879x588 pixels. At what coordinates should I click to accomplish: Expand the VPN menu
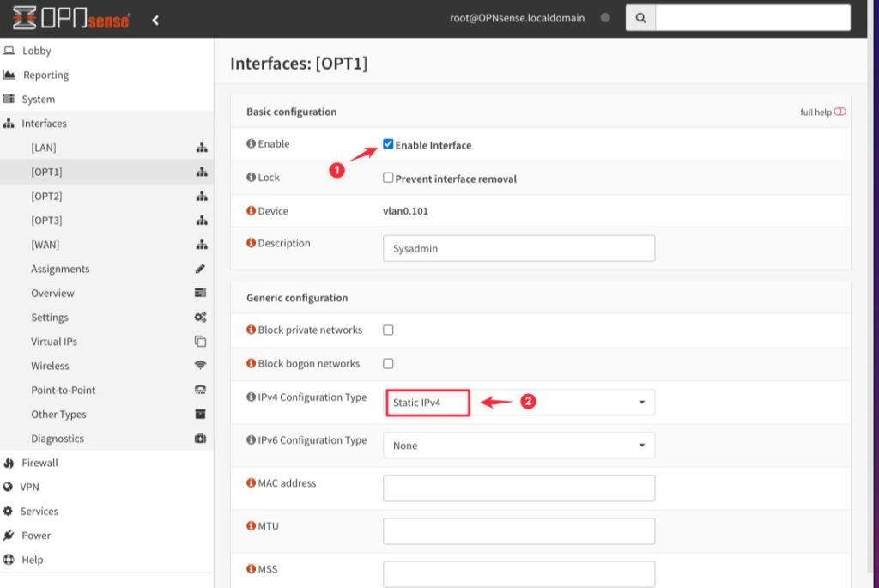tap(29, 487)
